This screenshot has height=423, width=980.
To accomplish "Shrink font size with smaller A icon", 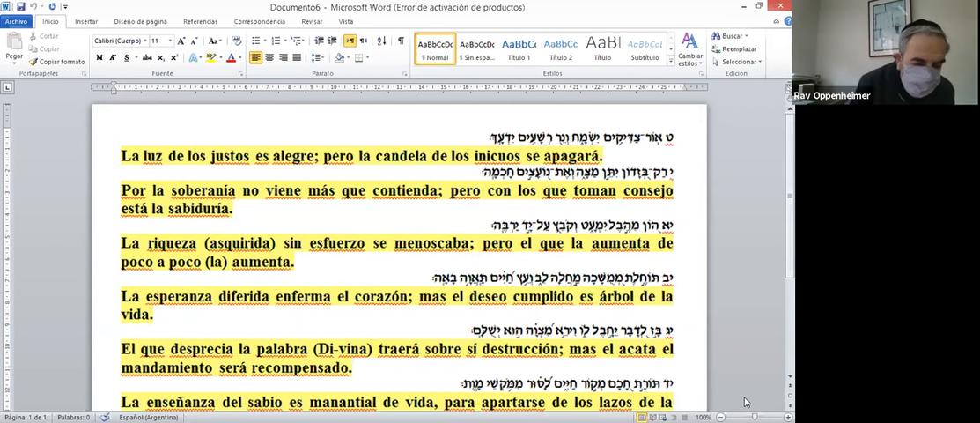I will (194, 41).
